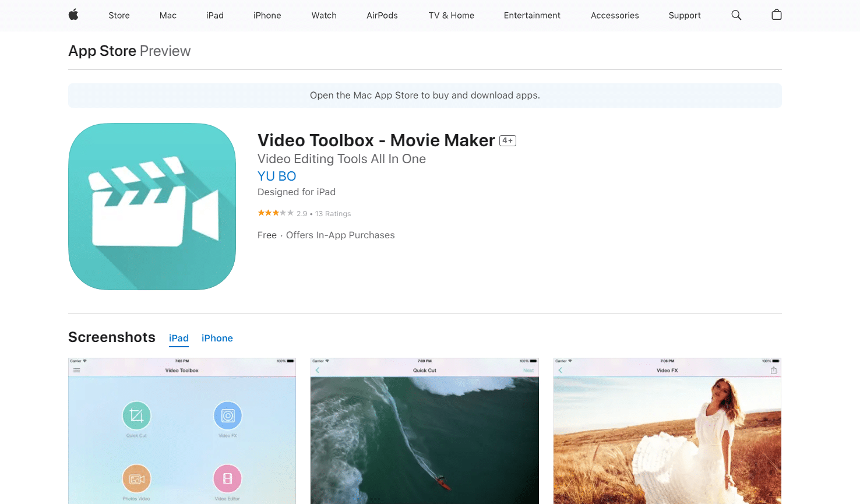Click the Open the Mac App Store banner
Image resolution: width=860 pixels, height=504 pixels.
pyautogui.click(x=425, y=96)
